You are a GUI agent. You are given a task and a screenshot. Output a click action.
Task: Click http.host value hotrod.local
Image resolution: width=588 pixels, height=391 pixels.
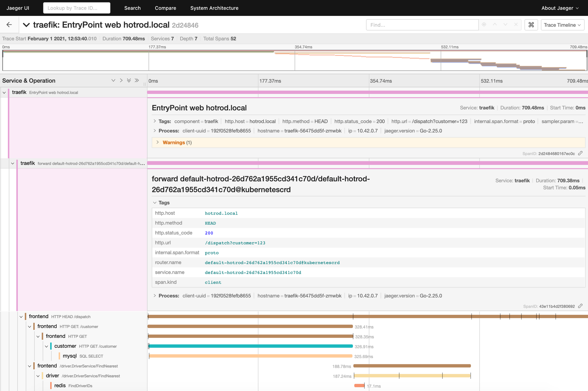(x=221, y=213)
